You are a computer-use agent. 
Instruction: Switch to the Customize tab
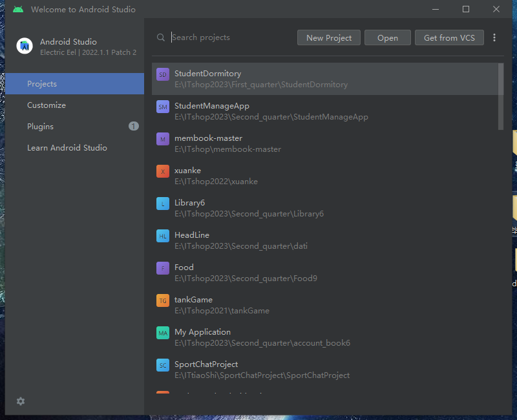(74, 105)
